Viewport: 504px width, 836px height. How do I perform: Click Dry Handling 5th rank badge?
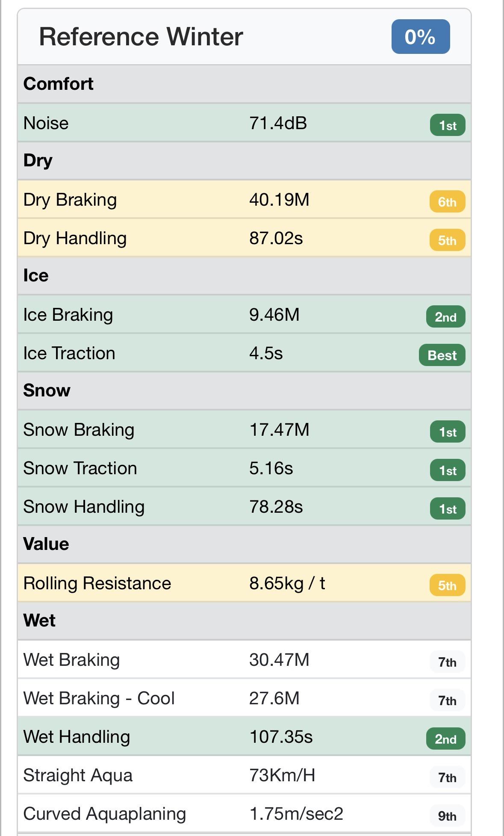(x=447, y=240)
